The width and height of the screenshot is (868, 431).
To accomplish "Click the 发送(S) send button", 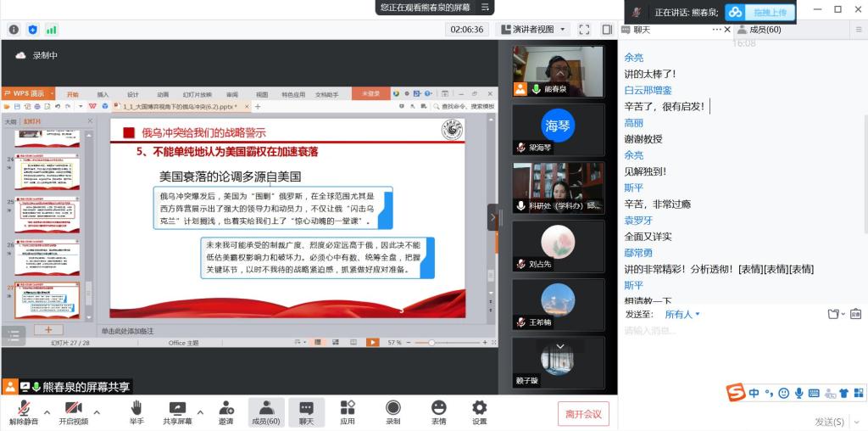I will point(829,422).
